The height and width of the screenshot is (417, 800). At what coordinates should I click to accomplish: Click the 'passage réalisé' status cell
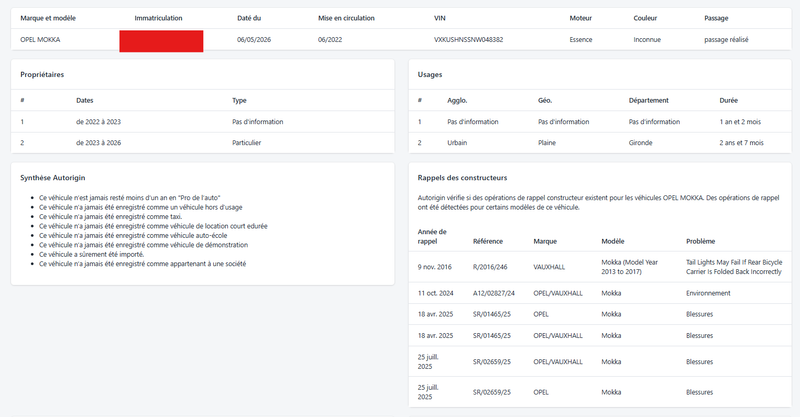click(726, 39)
